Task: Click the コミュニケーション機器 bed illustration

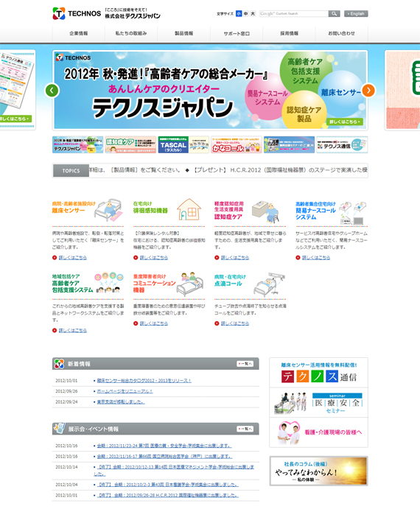Action: 191,284
